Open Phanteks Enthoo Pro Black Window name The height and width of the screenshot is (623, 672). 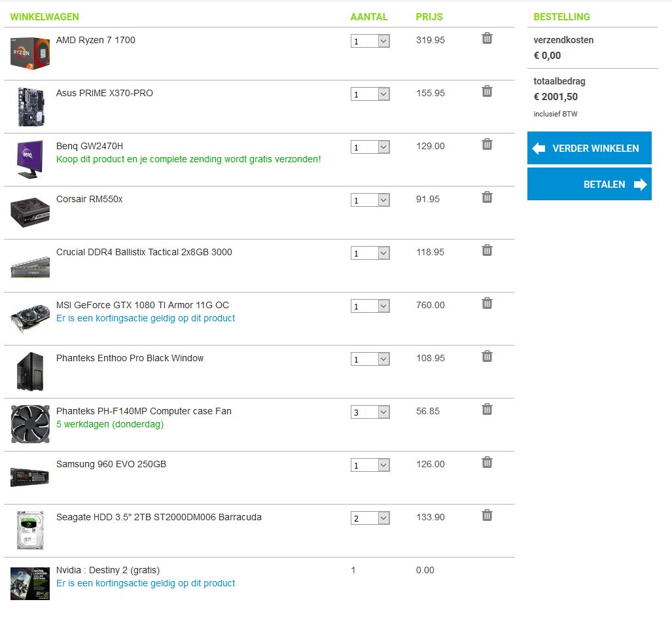130,358
